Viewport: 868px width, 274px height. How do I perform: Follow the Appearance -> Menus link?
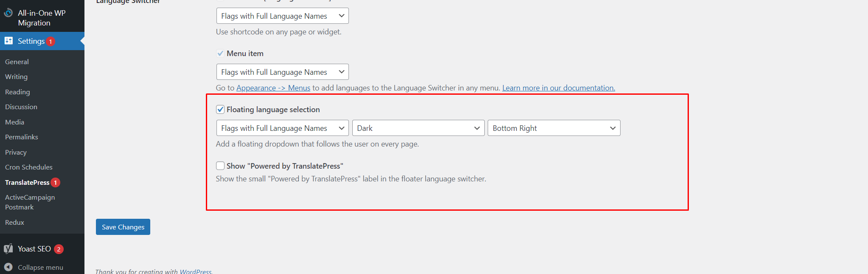[273, 88]
